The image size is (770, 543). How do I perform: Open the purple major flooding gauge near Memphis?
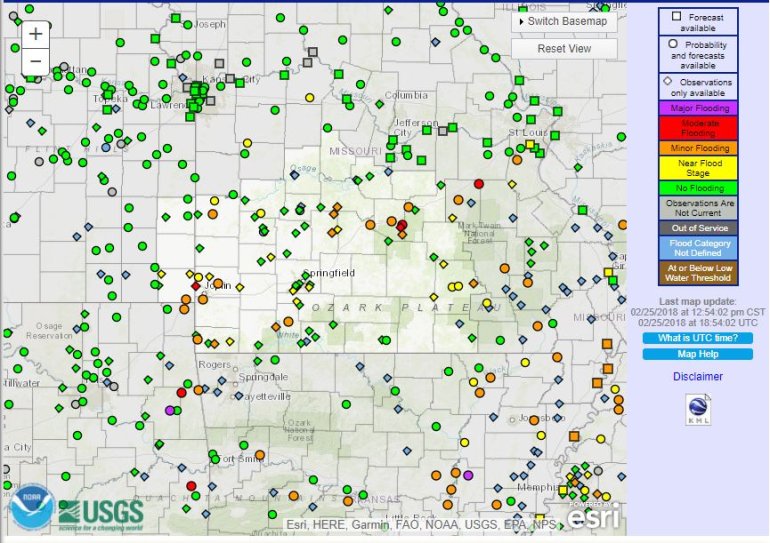click(x=468, y=475)
